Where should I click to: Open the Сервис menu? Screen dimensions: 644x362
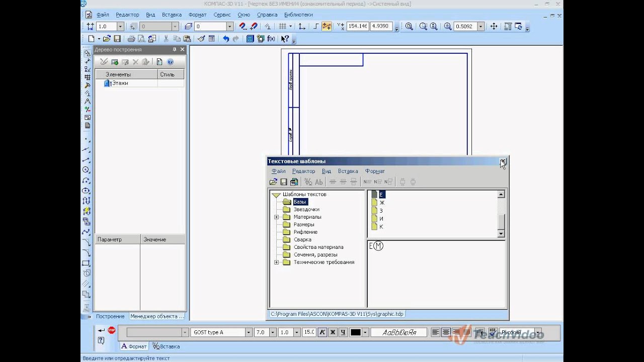[222, 15]
